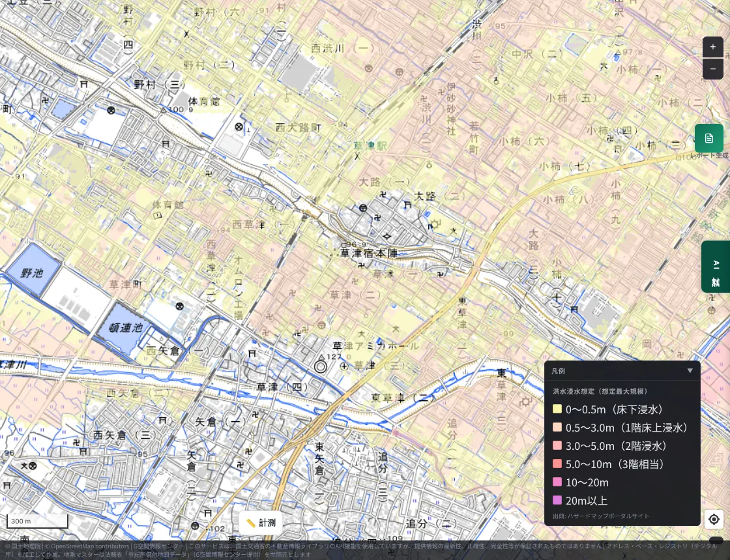Zoom out with the minus button

click(713, 69)
